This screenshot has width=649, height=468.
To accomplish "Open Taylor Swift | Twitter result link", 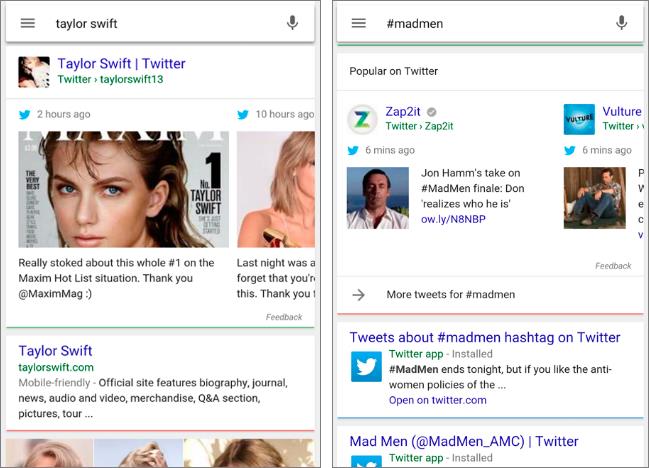I will point(121,63).
